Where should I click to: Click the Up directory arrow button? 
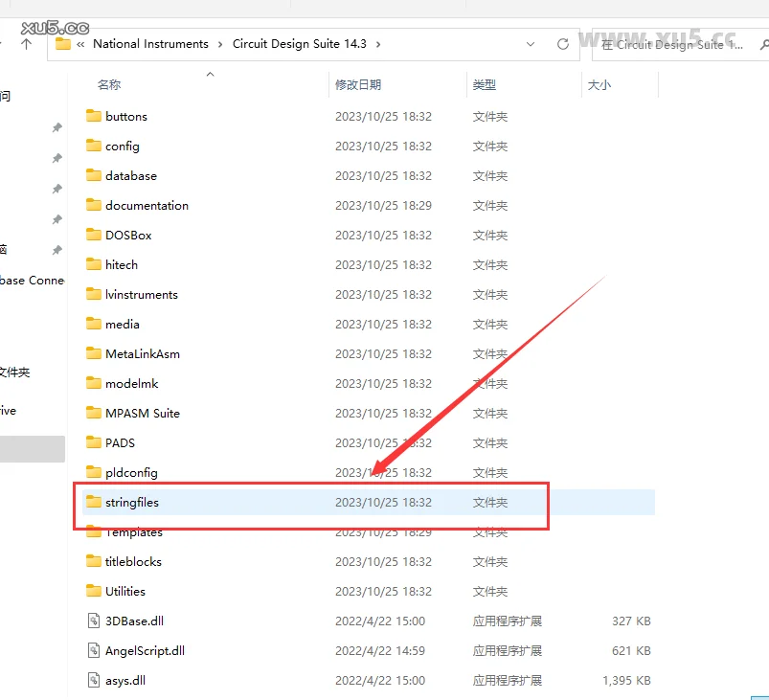(x=26, y=44)
